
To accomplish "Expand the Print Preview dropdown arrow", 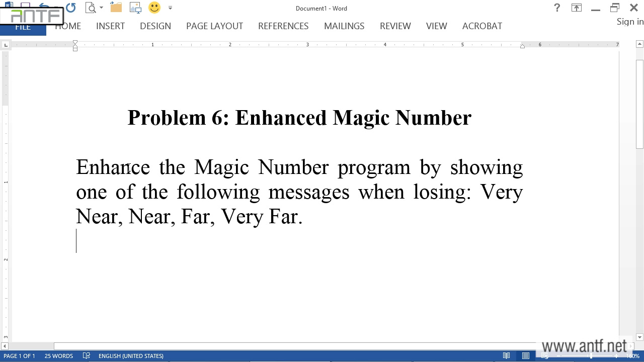I will point(101,8).
